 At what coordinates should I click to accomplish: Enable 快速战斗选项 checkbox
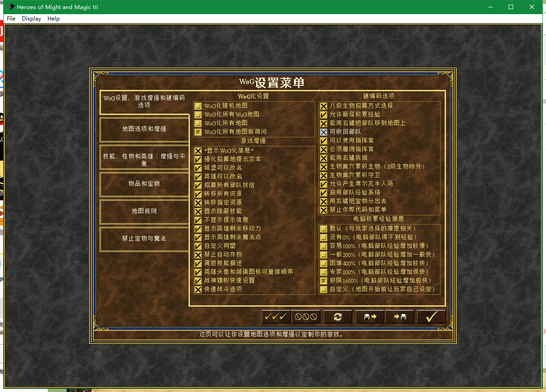point(198,289)
